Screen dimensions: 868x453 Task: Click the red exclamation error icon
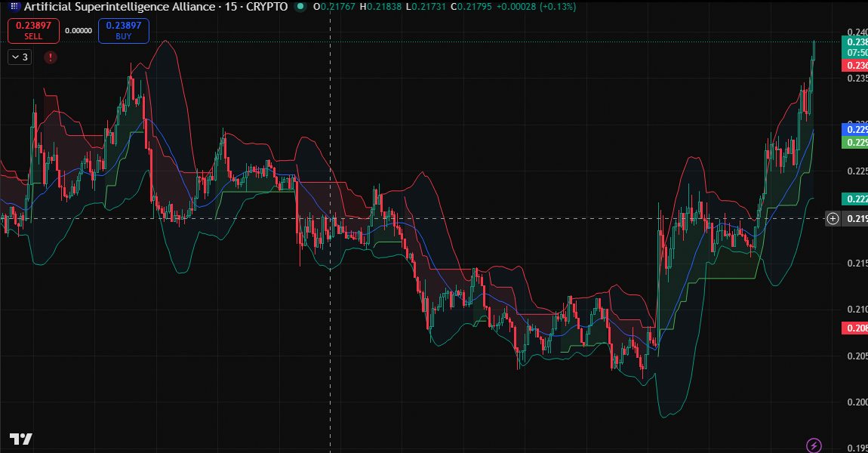click(x=51, y=57)
